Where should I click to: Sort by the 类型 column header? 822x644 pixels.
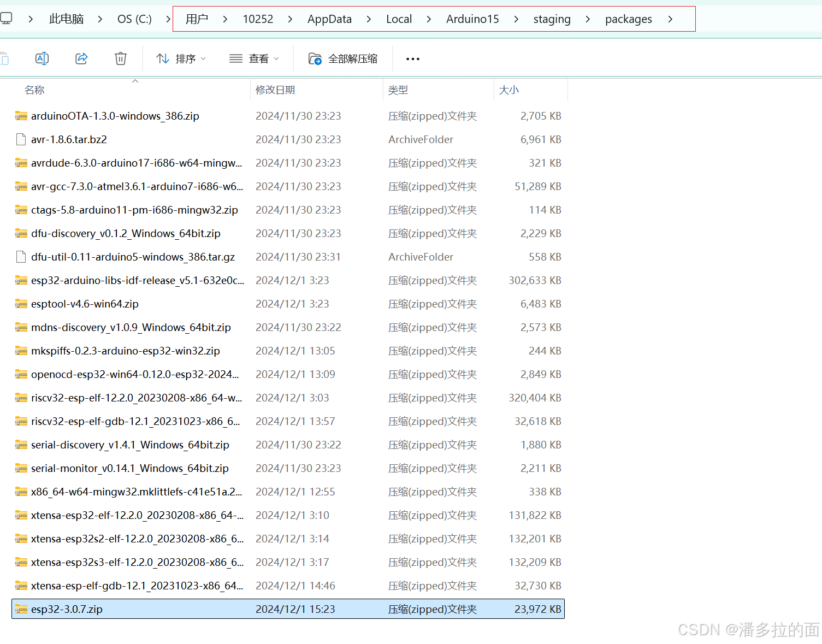(x=398, y=90)
